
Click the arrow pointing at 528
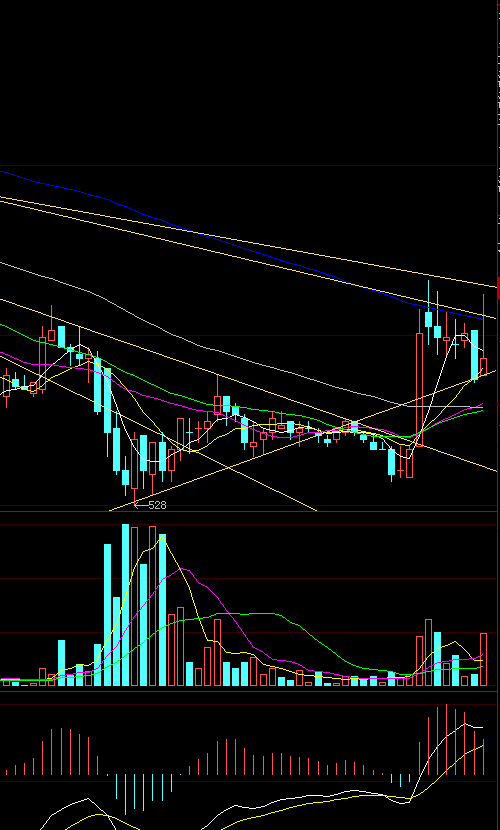(x=141, y=506)
